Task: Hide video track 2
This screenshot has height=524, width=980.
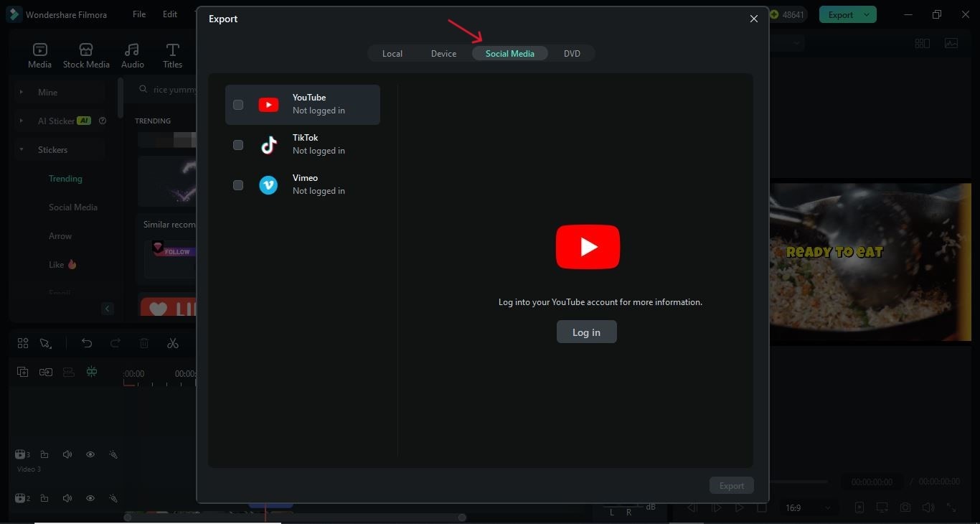Action: [90, 498]
